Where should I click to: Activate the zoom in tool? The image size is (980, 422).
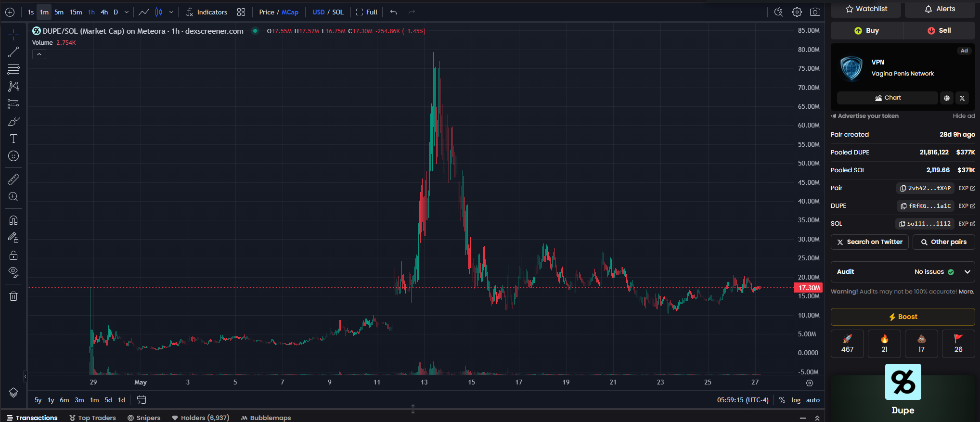tap(13, 197)
